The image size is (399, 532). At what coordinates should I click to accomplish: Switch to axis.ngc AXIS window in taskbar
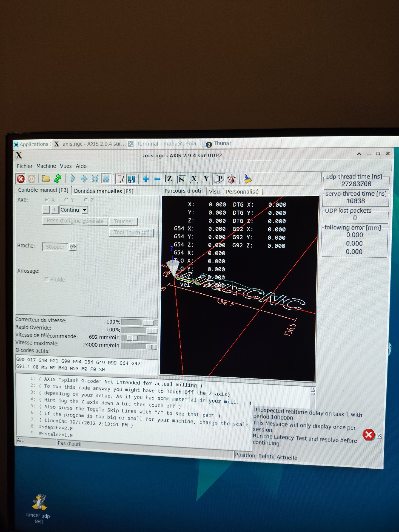[90, 144]
